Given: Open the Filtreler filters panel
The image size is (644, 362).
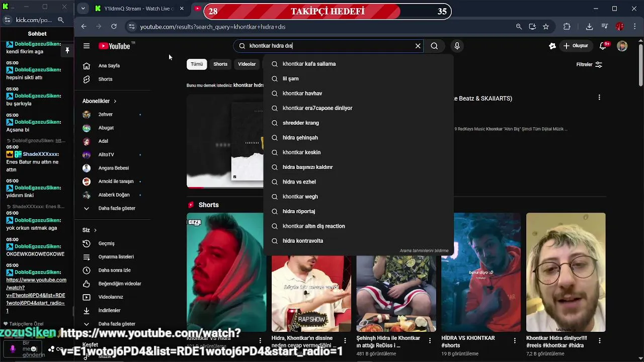Looking at the screenshot, I should (x=589, y=64).
